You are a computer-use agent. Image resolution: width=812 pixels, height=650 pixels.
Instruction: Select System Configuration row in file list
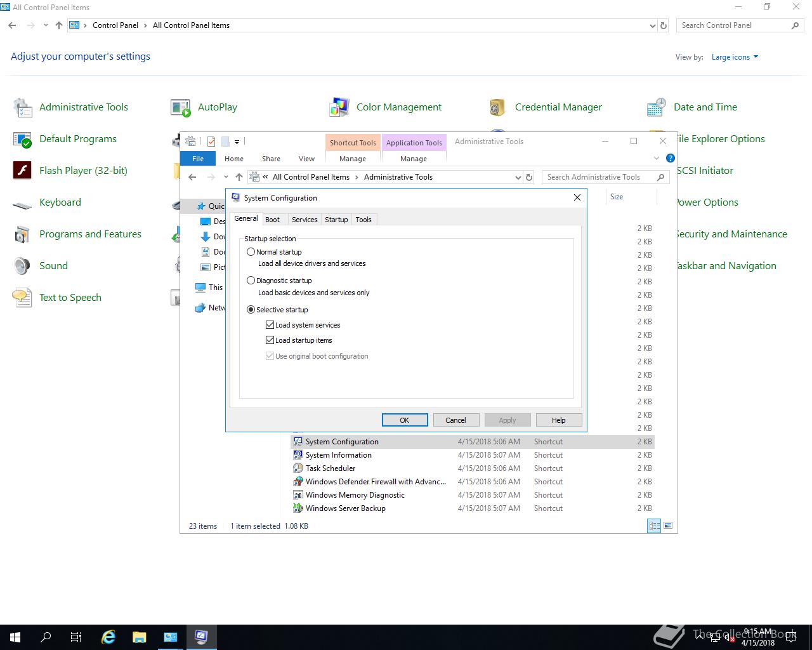coord(473,442)
